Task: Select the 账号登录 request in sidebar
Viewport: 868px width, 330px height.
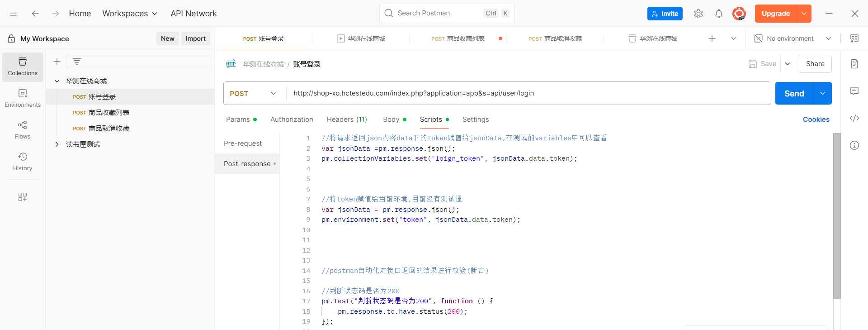Action: [x=130, y=97]
